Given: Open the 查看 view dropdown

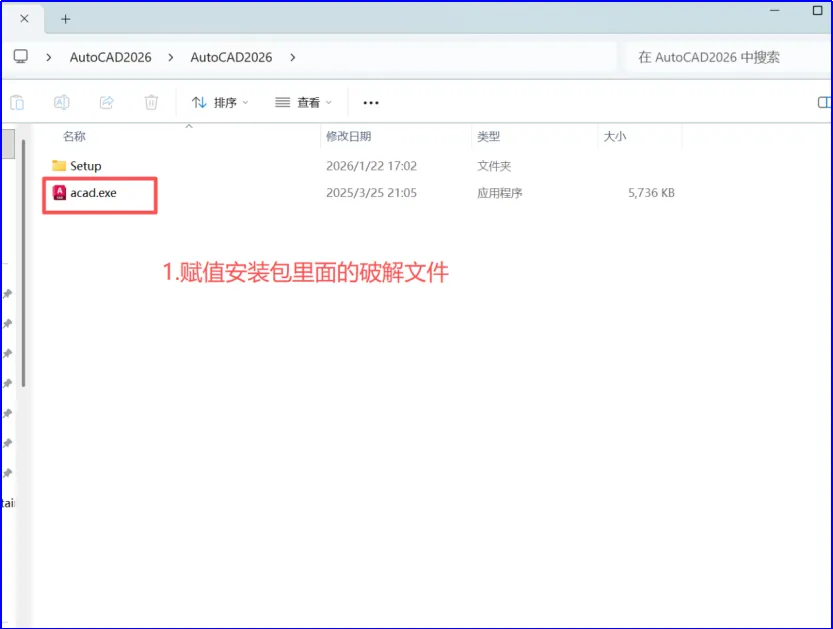Looking at the screenshot, I should click(x=303, y=103).
